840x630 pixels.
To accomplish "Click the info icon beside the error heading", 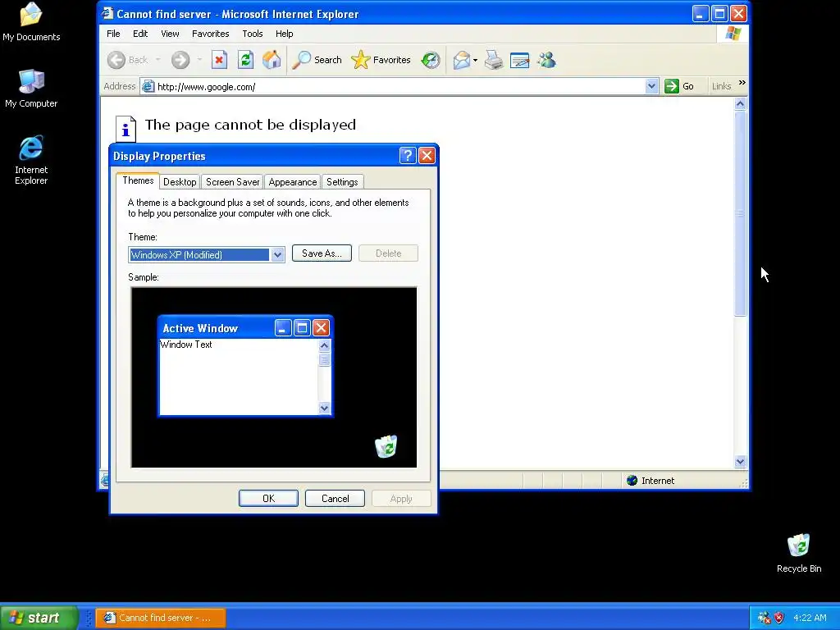I will [x=126, y=129].
